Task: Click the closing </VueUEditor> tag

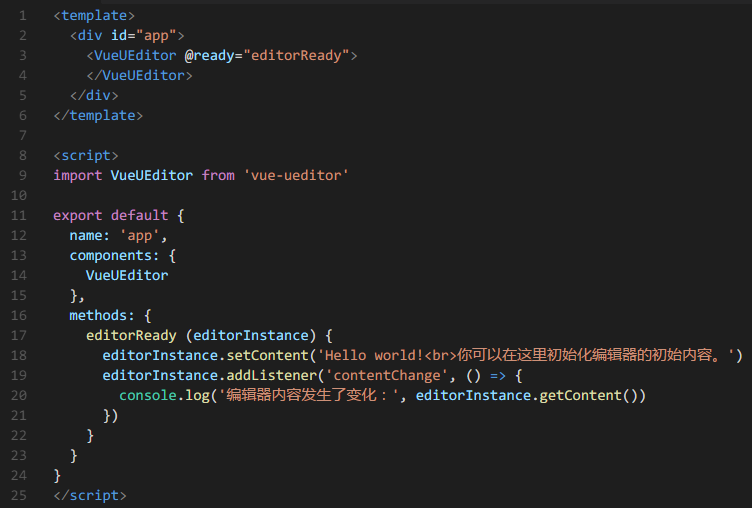Action: click(139, 76)
